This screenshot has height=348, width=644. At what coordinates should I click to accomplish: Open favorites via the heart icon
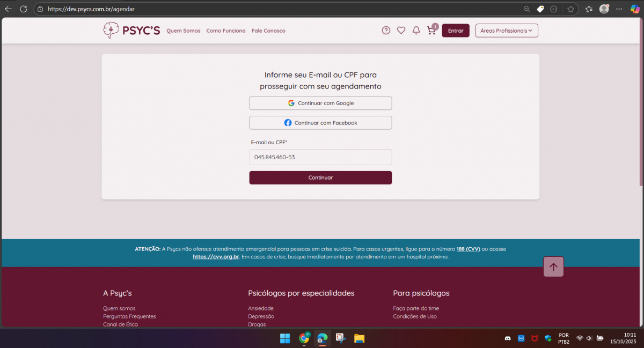tap(401, 31)
